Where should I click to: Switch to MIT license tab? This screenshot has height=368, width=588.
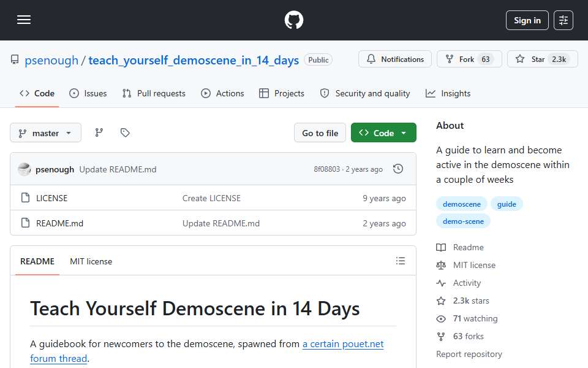91,261
